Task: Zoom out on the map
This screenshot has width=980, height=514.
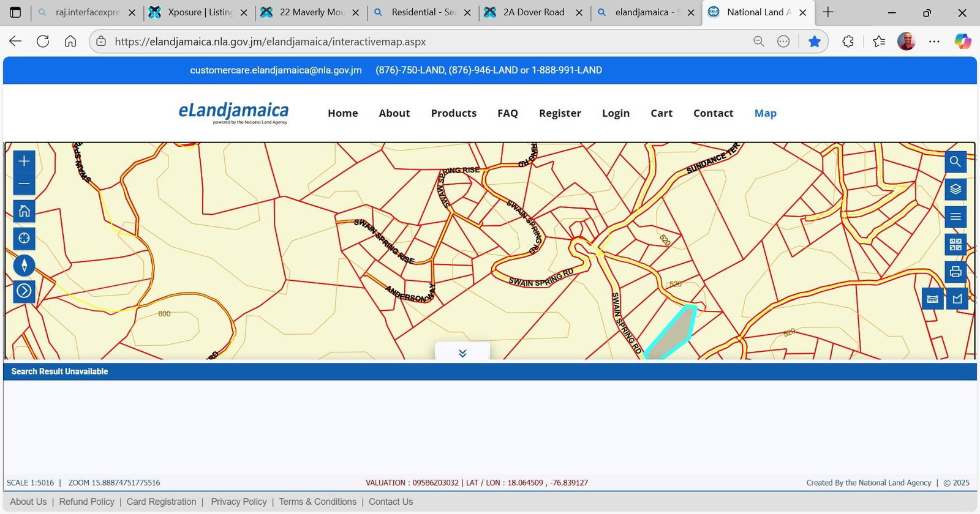Action: point(24,184)
